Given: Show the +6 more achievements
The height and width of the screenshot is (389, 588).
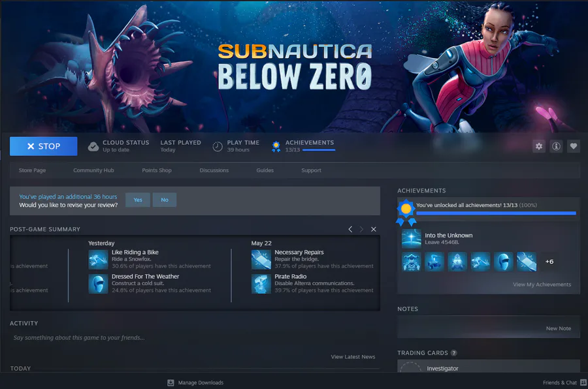Looking at the screenshot, I should coord(549,262).
